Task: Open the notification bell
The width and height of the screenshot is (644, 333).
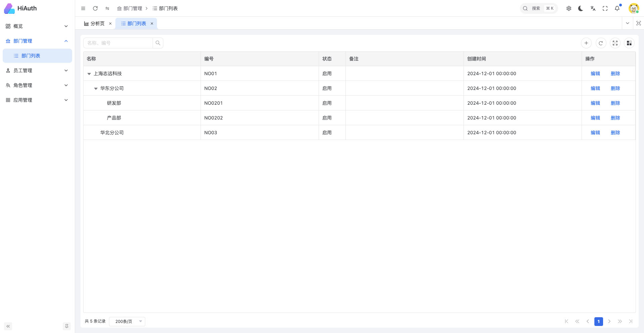Action: click(617, 8)
